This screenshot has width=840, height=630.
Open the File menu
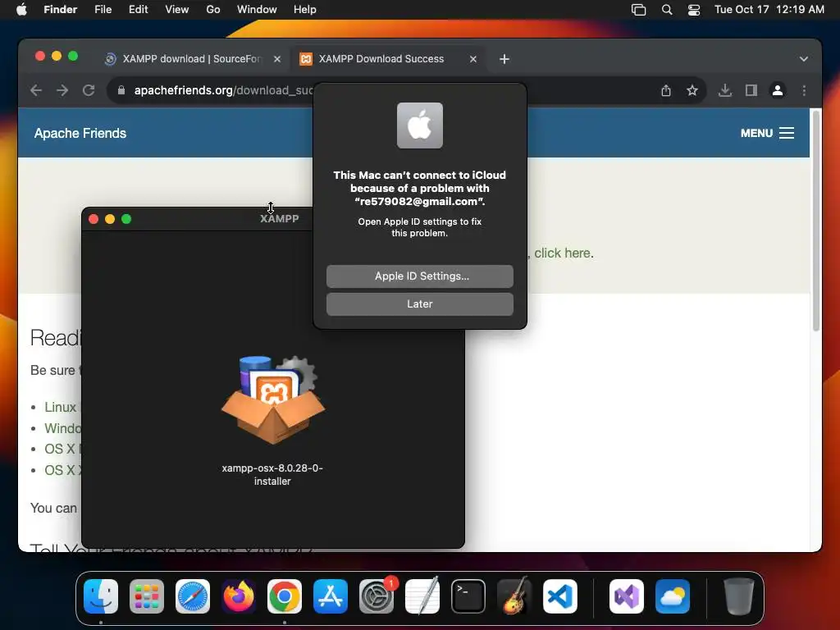pyautogui.click(x=103, y=10)
